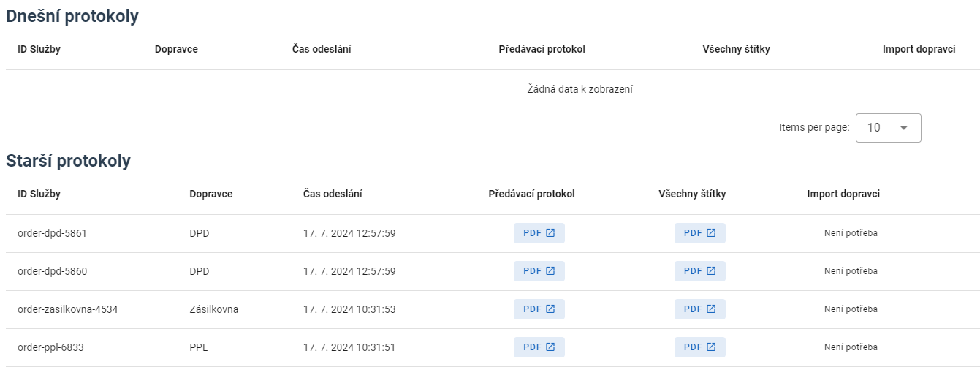980x367 pixels.
Task: Sort older protocols by Dopravce column
Action: [211, 194]
